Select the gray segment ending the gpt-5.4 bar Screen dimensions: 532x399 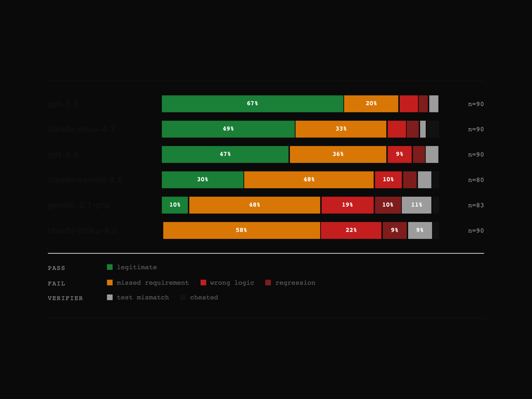click(x=432, y=154)
